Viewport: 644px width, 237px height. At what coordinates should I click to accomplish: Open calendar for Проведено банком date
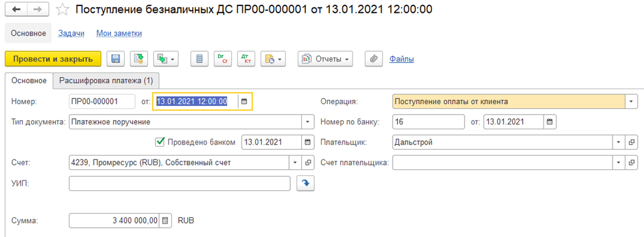click(308, 142)
